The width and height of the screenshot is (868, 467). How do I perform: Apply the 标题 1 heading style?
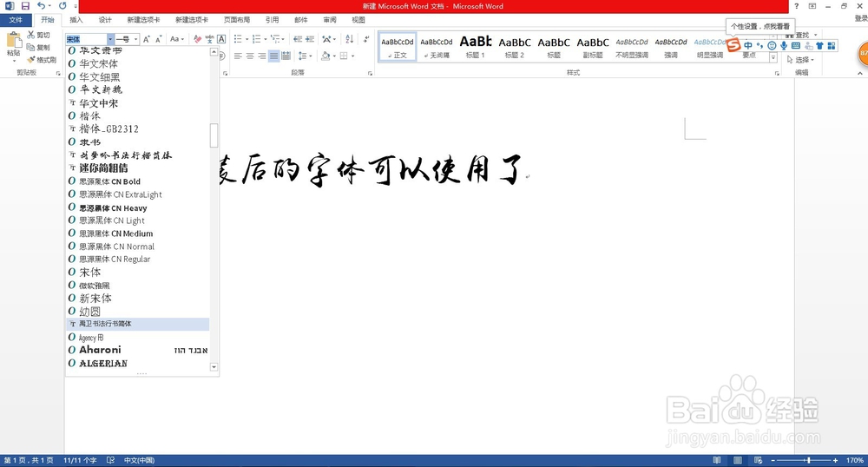[x=476, y=47]
